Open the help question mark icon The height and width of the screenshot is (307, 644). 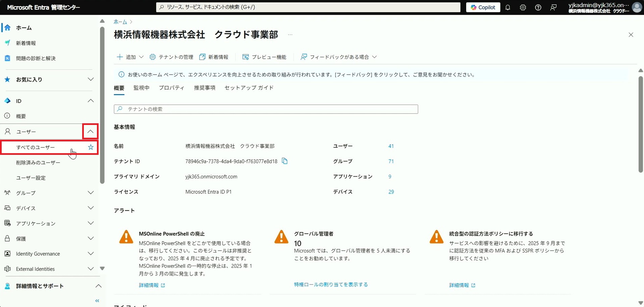pos(538,7)
